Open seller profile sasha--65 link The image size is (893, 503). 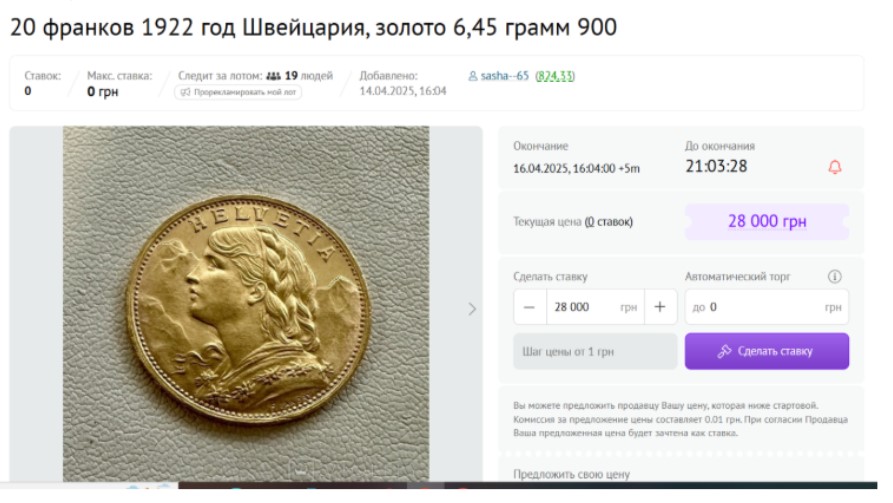click(505, 76)
